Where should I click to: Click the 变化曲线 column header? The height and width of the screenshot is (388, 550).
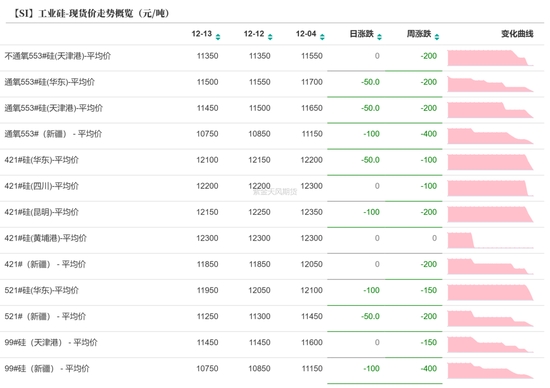517,34
